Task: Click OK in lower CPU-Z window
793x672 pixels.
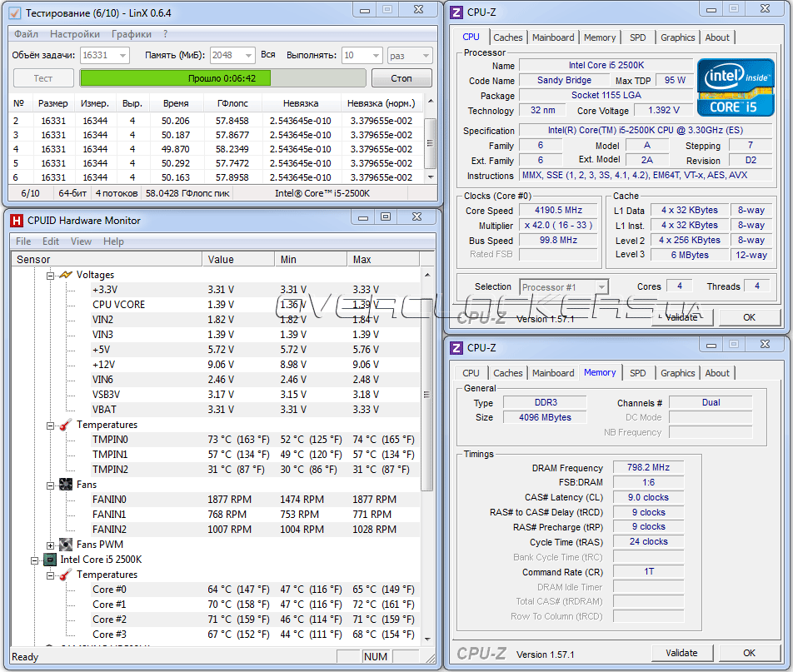Action: 750,653
